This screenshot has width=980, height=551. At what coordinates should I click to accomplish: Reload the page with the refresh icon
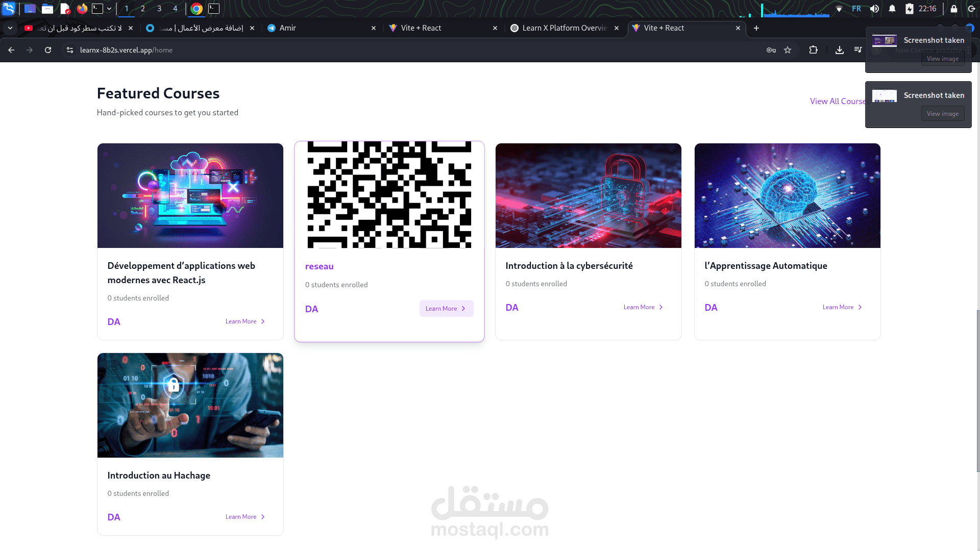click(48, 50)
